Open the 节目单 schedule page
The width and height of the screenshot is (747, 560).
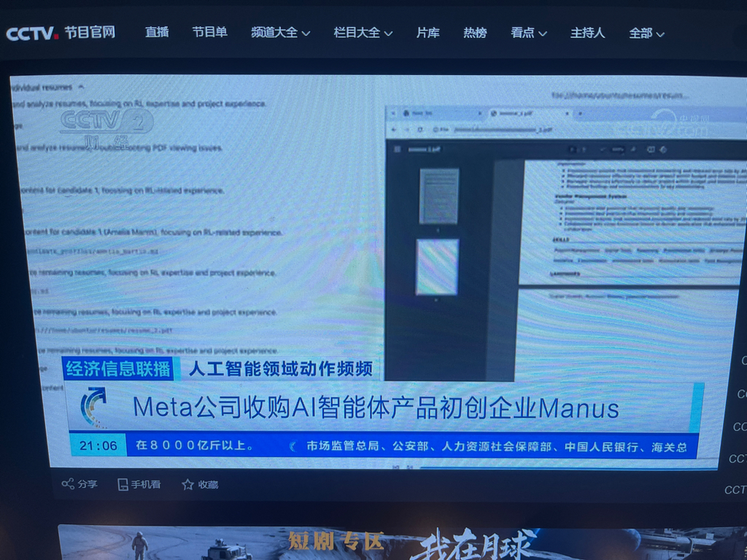tap(209, 32)
